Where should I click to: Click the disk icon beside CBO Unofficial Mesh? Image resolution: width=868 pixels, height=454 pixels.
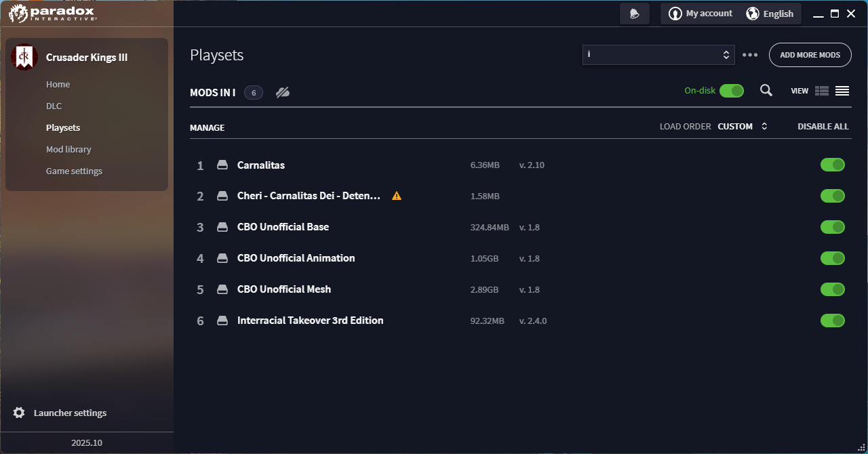pyautogui.click(x=222, y=289)
